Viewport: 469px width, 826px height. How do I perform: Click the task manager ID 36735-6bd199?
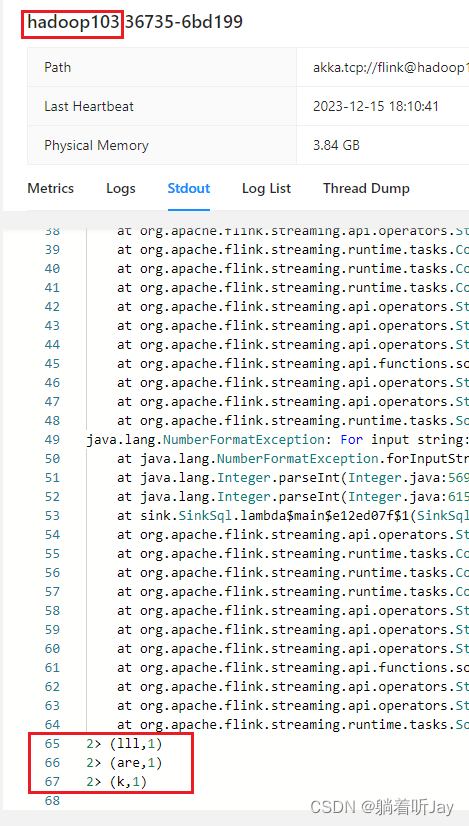[x=184, y=22]
